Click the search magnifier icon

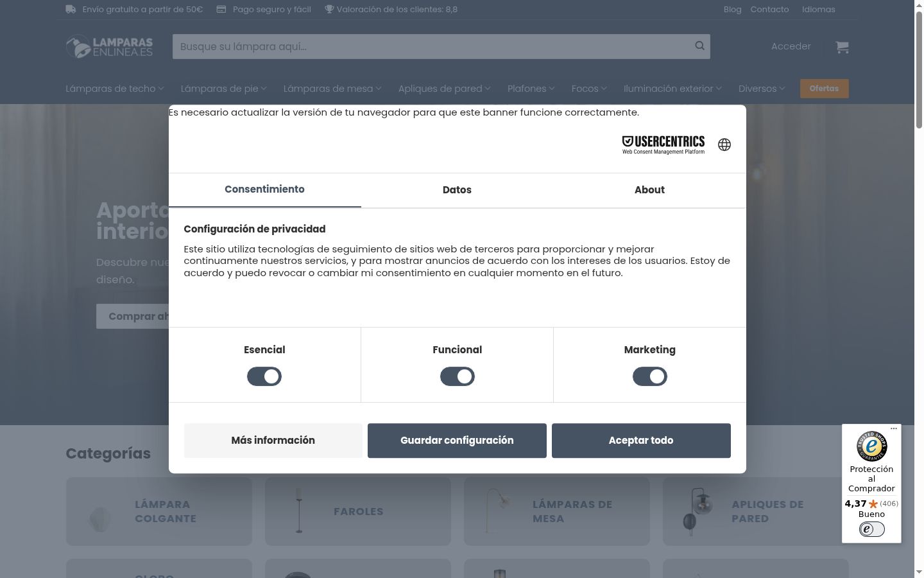click(699, 46)
